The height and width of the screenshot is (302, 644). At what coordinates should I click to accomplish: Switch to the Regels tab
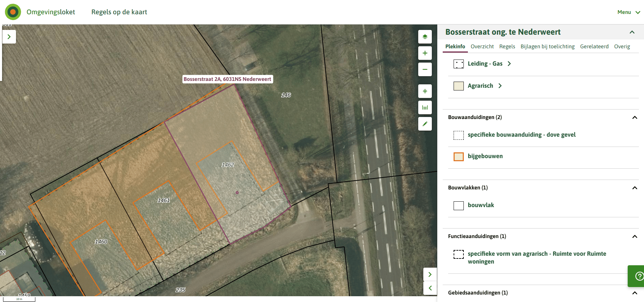coord(507,47)
